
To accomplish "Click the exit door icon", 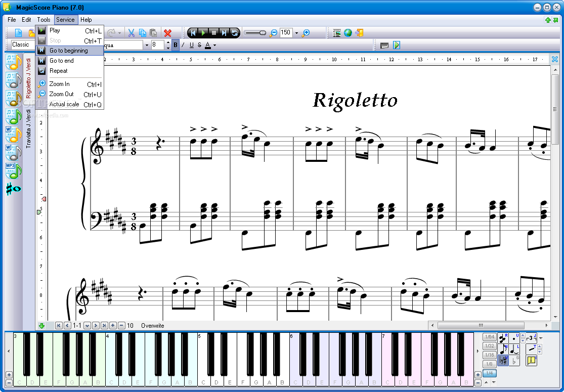I will pyautogui.click(x=359, y=33).
